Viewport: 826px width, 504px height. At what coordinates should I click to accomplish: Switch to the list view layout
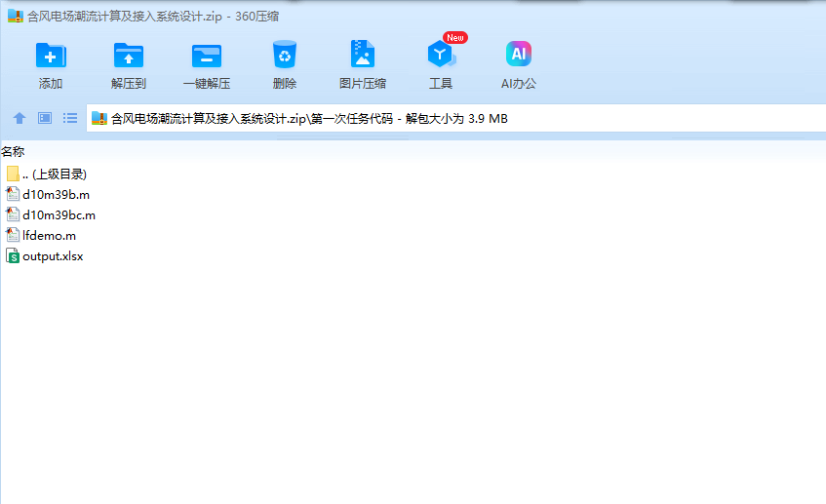click(70, 118)
